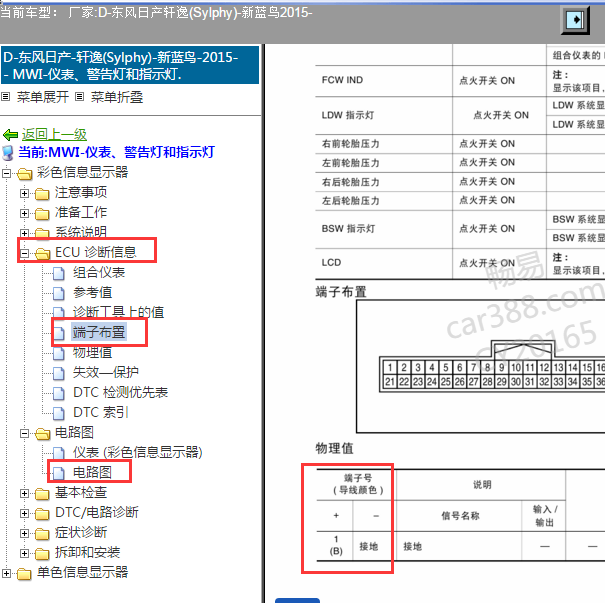
Task: Click the 菜单展开 expand menu control
Action: coord(42,97)
